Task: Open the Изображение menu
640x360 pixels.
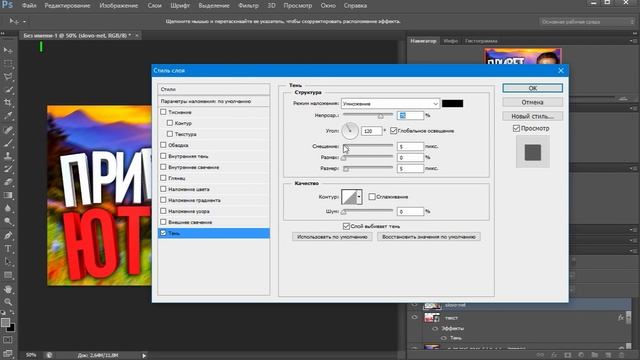Action: click(119, 6)
